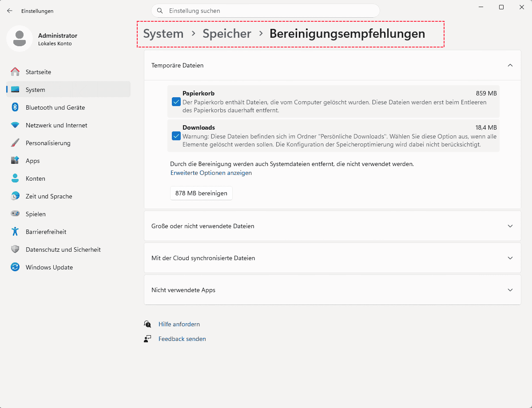Open Barrierefreiheit settings page

pos(68,232)
